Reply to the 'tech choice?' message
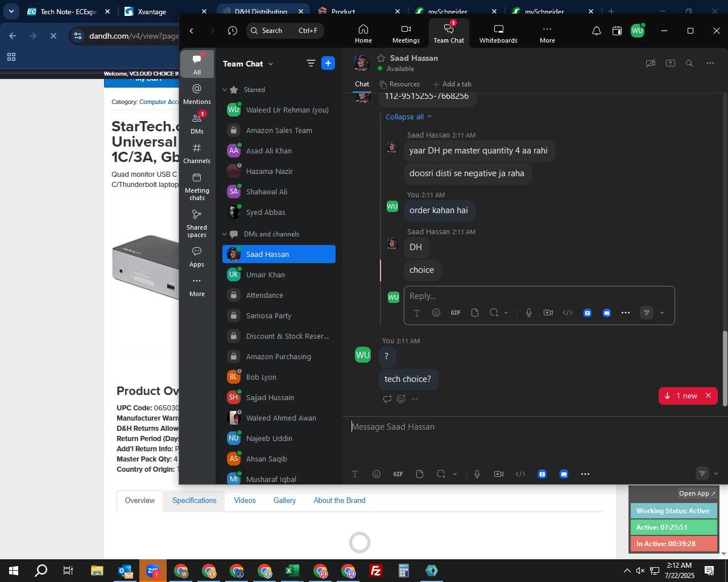728x582 pixels. pyautogui.click(x=387, y=399)
